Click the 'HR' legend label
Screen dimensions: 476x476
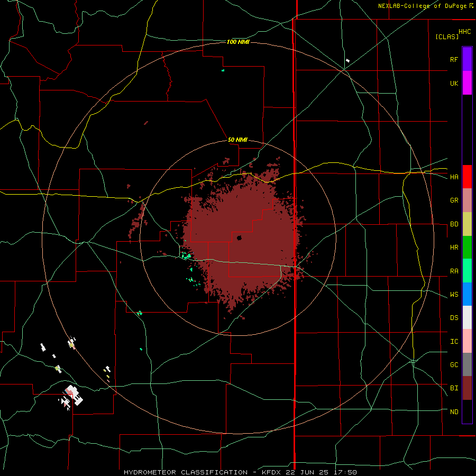pyautogui.click(x=454, y=248)
